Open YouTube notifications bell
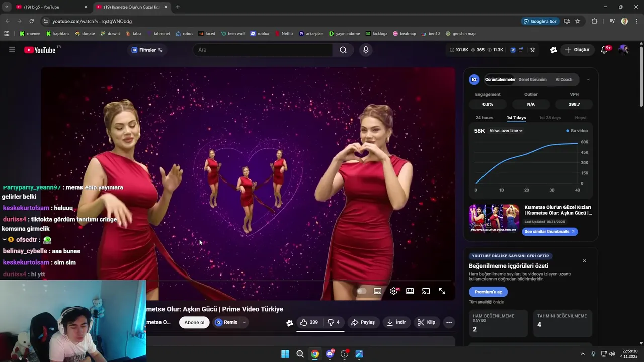 point(605,50)
